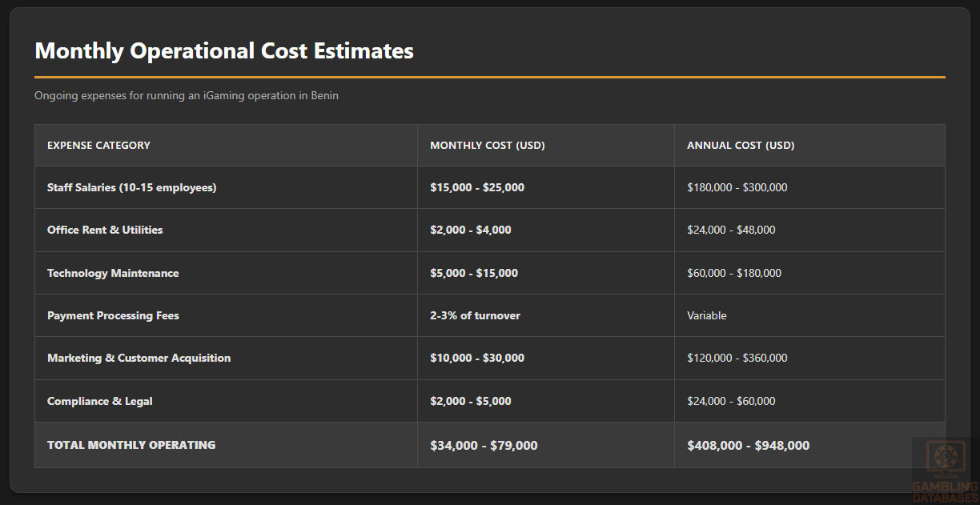The image size is (980, 505).
Task: Select the Expense Category column header
Action: (x=98, y=146)
